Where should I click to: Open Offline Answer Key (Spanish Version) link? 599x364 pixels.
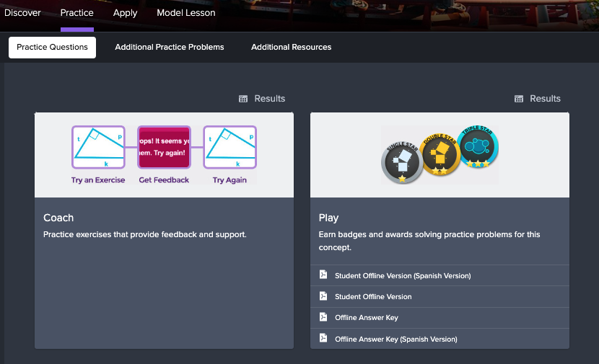point(395,339)
